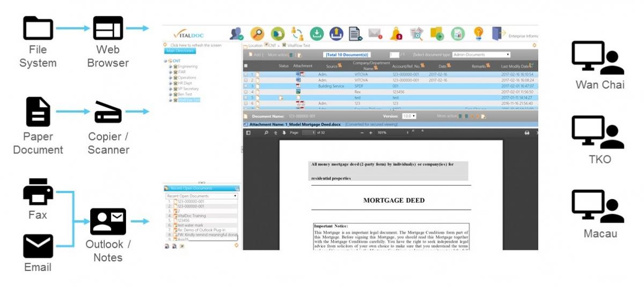This screenshot has height=288, width=644.
Task: Tick the checkbox for document row 2
Action: click(x=246, y=80)
